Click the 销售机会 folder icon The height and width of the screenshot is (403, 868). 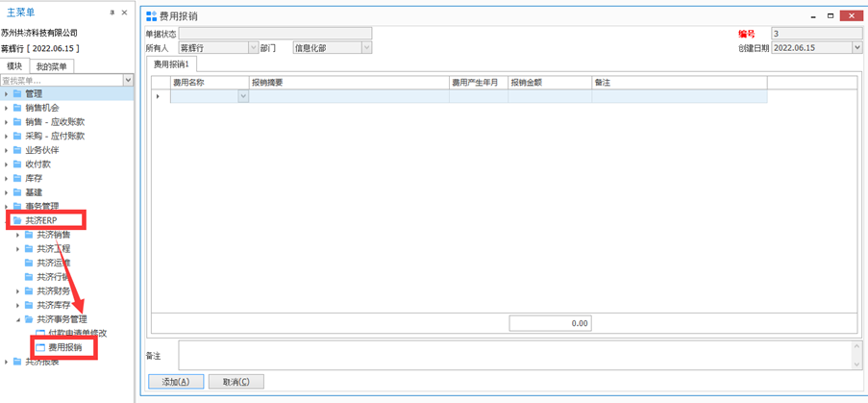click(16, 109)
